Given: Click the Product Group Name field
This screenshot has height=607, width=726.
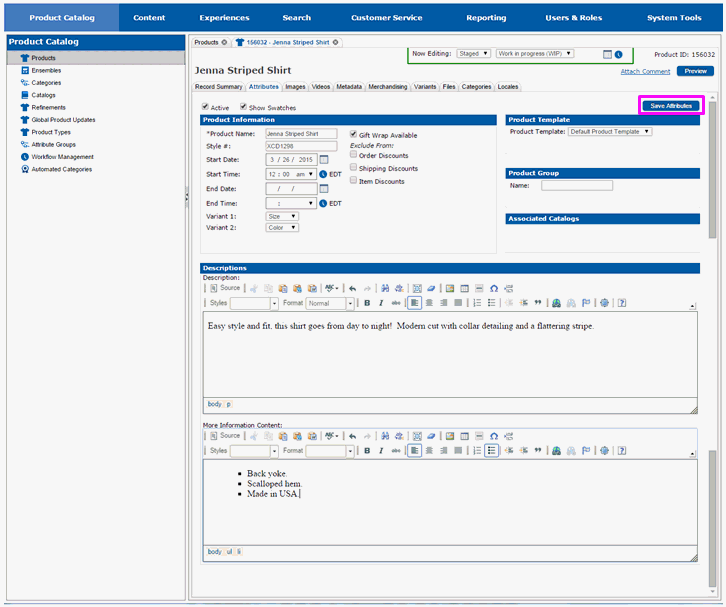Looking at the screenshot, I should coord(577,186).
